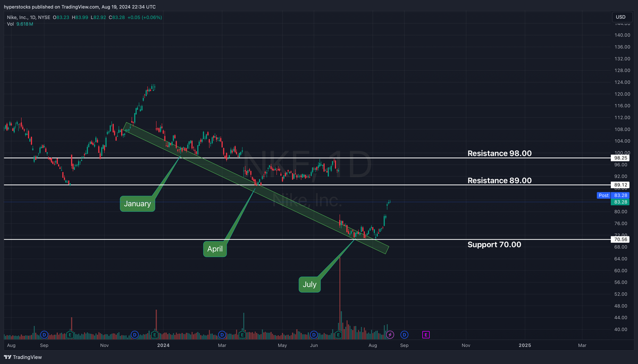Click the 124.00 price axis label
638x364 pixels.
[x=622, y=82]
